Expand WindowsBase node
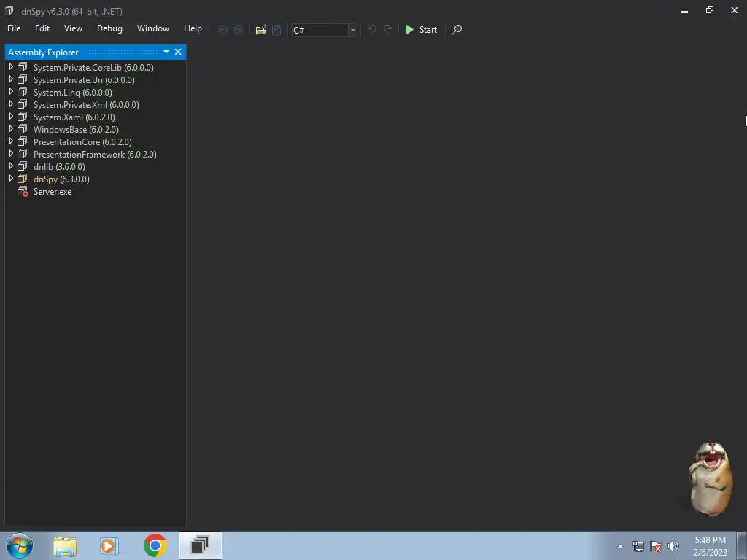 pos(11,129)
